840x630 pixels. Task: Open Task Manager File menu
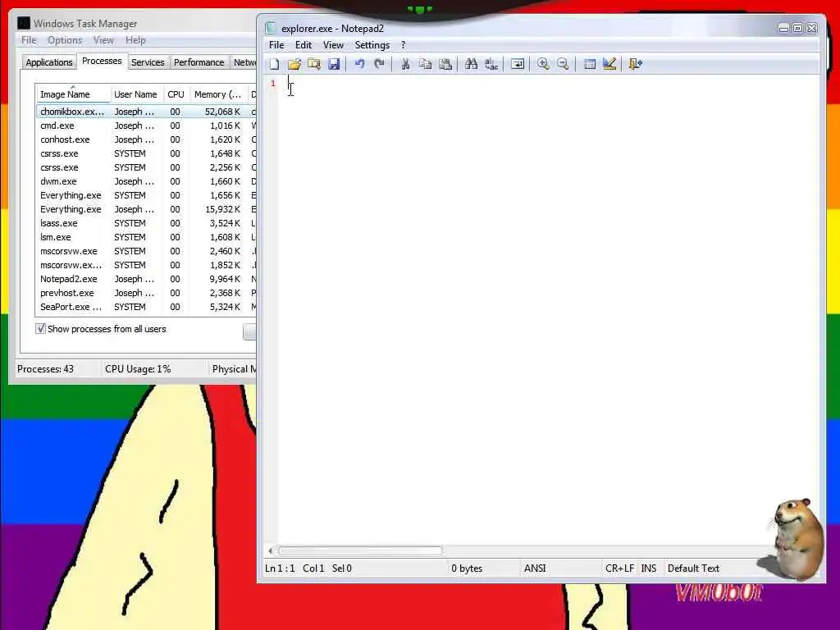click(x=29, y=40)
